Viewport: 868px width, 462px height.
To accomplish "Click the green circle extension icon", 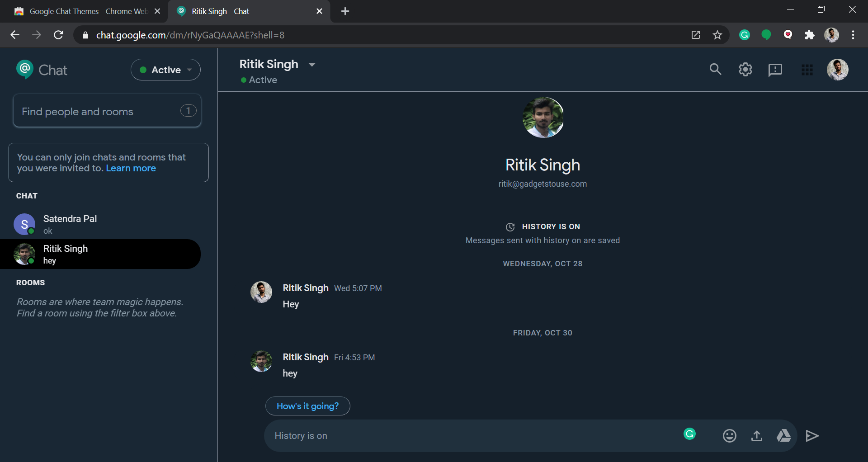I will tap(766, 35).
